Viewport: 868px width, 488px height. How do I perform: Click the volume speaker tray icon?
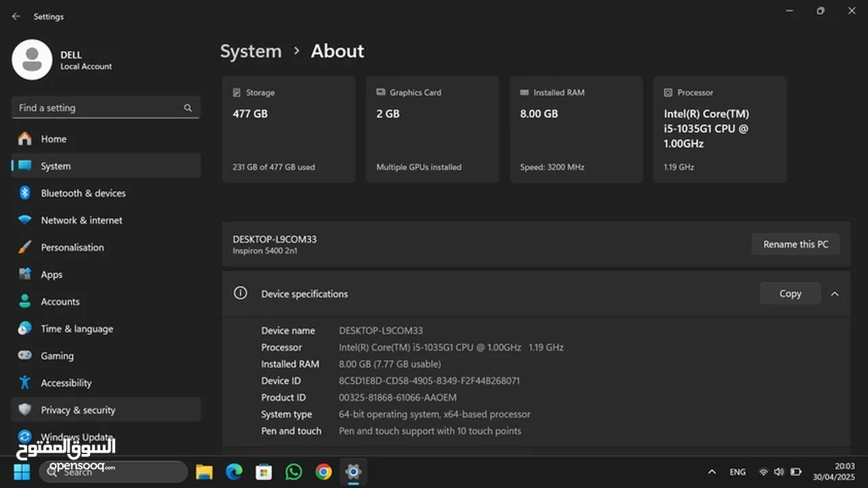coord(779,472)
